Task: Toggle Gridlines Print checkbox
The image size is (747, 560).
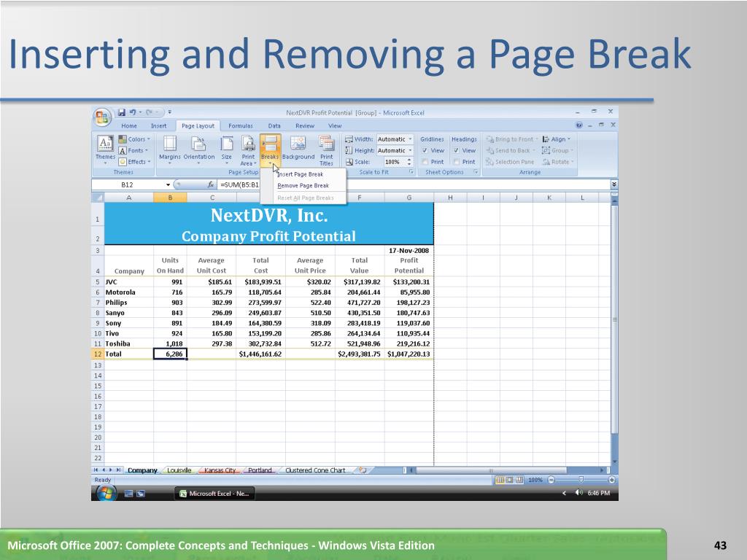Action: 425,162
